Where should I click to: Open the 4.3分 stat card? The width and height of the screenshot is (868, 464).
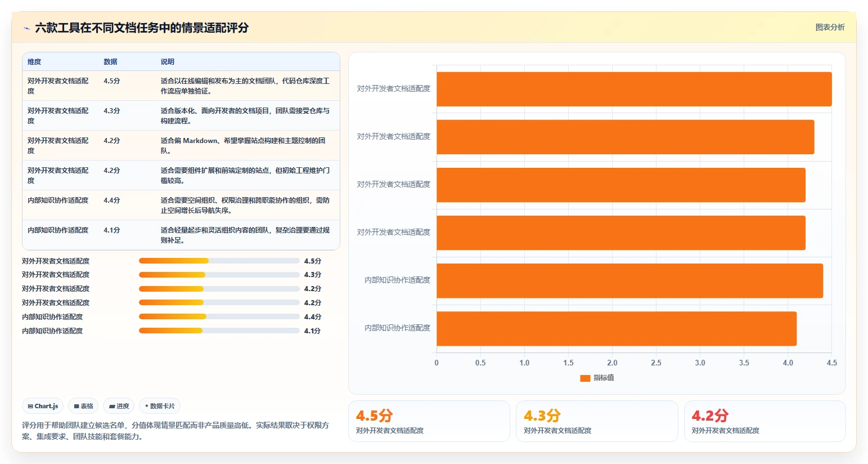(597, 421)
